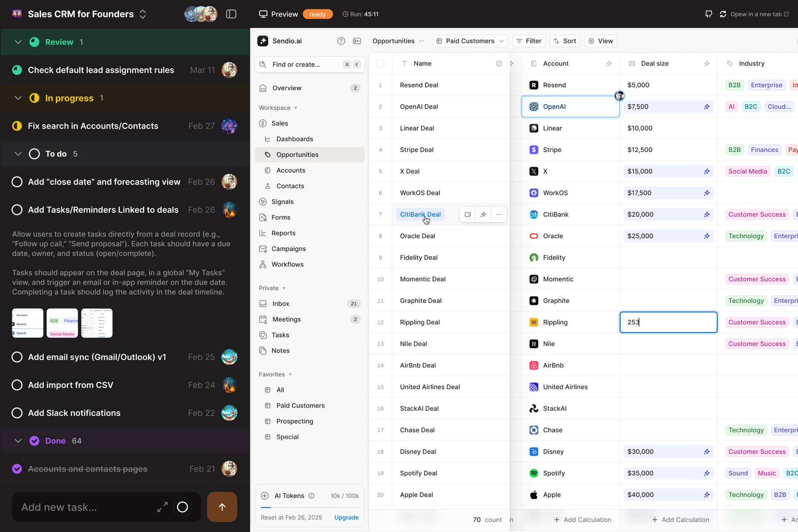This screenshot has width=798, height=532.
Task: Open the help question mark icon
Action: [x=341, y=41]
